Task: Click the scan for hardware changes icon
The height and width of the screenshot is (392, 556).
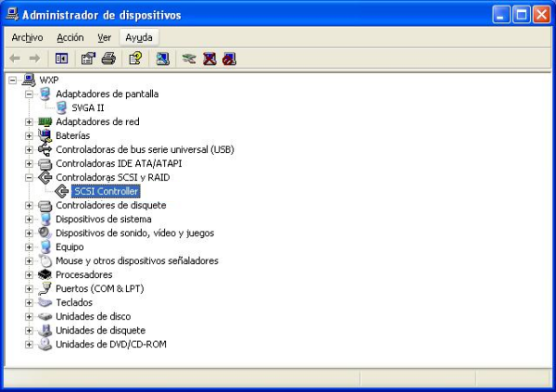Action: click(x=162, y=58)
